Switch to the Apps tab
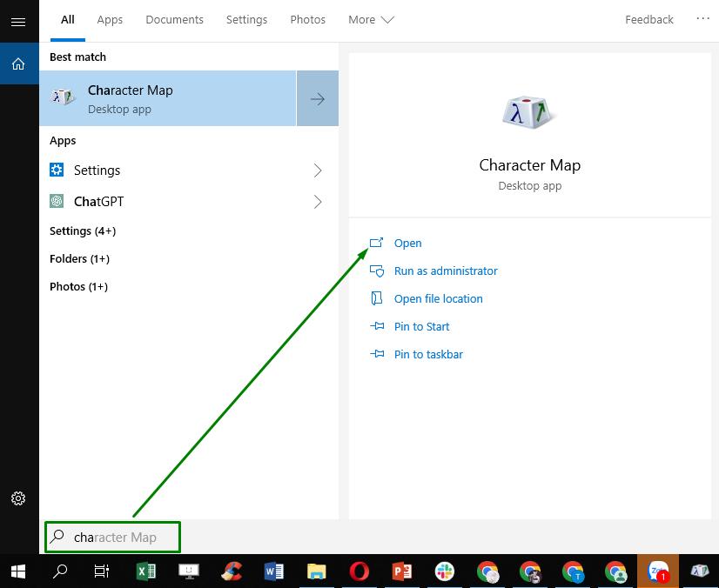The height and width of the screenshot is (588, 719). 110,20
